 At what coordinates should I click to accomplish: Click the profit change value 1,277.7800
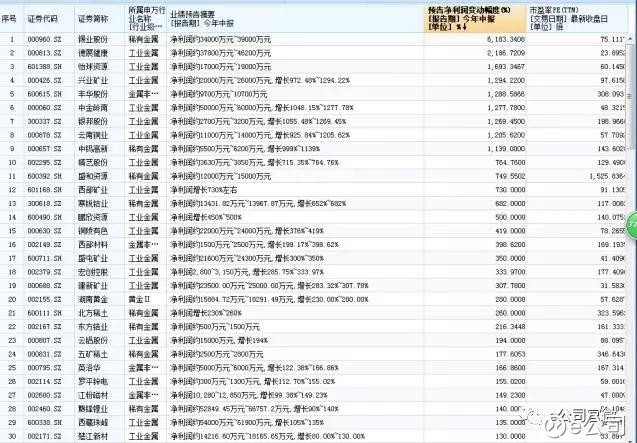point(506,108)
